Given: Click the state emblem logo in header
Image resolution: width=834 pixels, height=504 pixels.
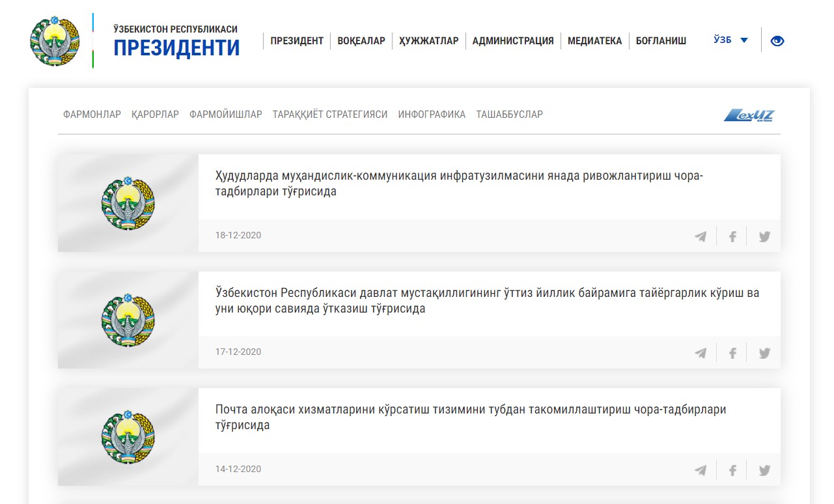Looking at the screenshot, I should (x=55, y=41).
